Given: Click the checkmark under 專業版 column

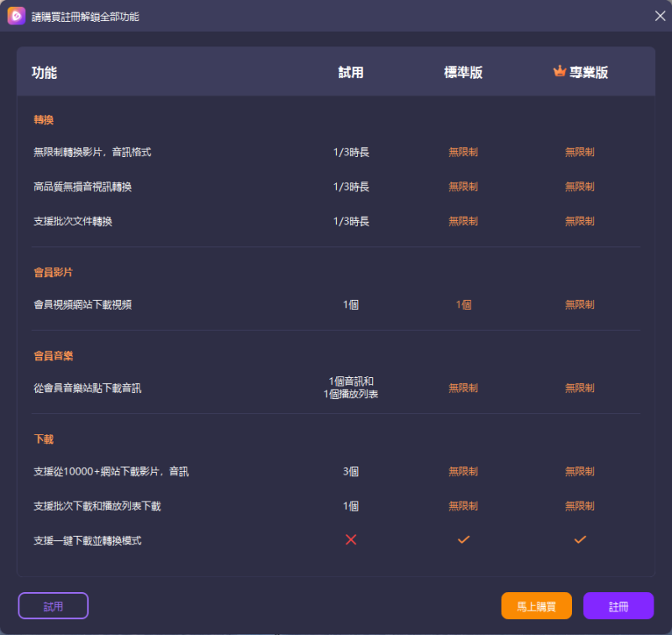Looking at the screenshot, I should coord(579,540).
